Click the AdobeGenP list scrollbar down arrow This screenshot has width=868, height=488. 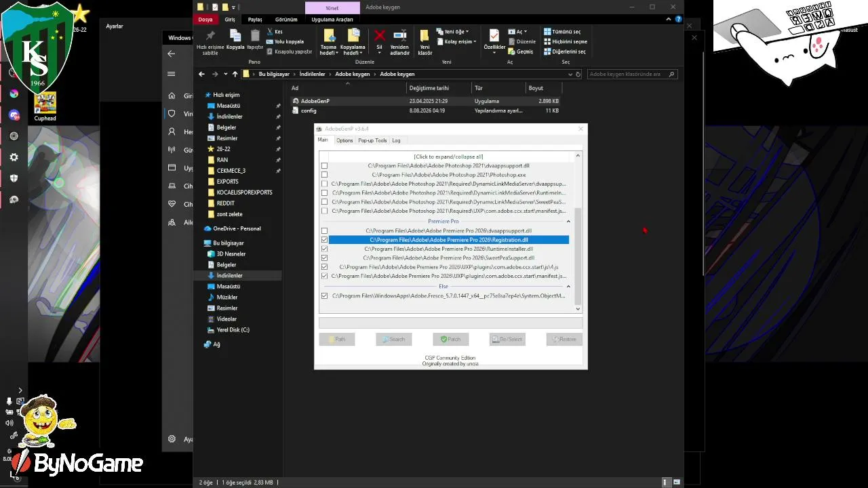coord(578,308)
